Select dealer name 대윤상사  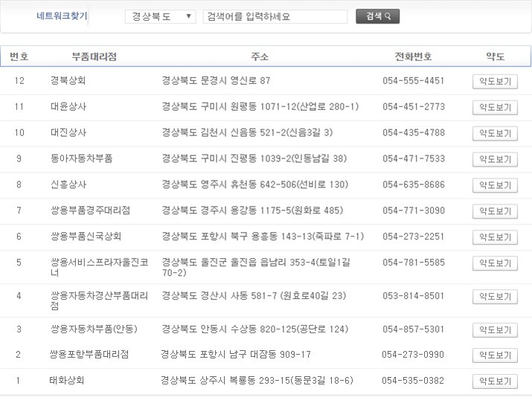coord(68,106)
